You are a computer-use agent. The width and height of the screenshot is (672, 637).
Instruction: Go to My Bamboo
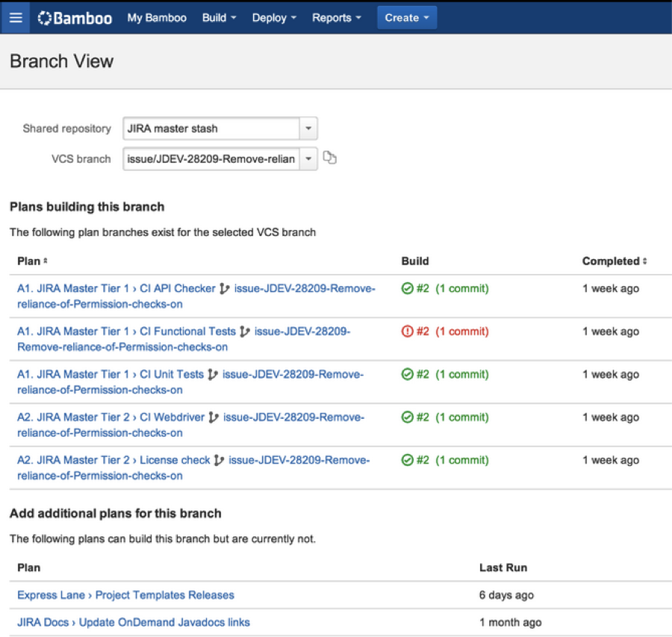pyautogui.click(x=157, y=18)
